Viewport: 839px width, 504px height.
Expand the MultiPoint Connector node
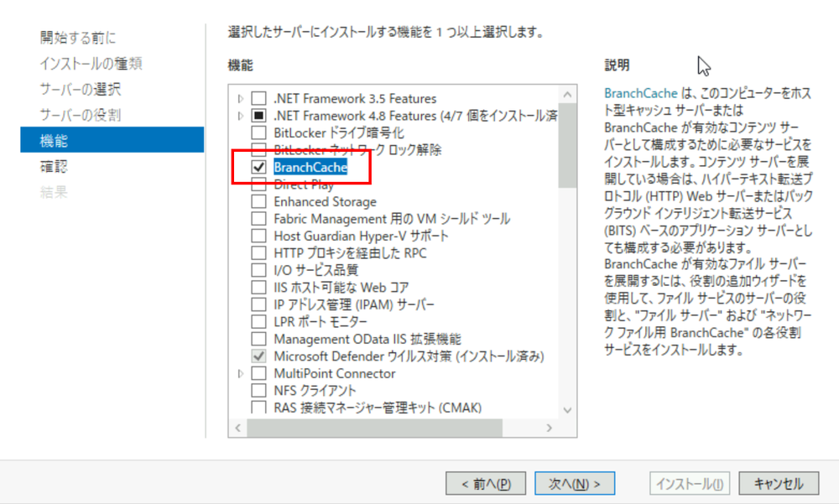239,373
